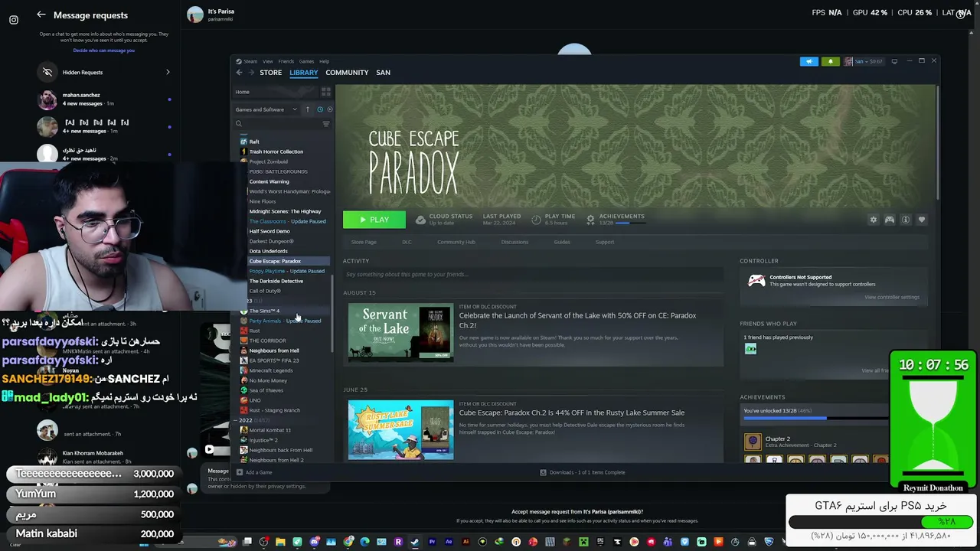980x551 pixels.
Task: Open the Help menu in Steam
Action: coord(324,61)
